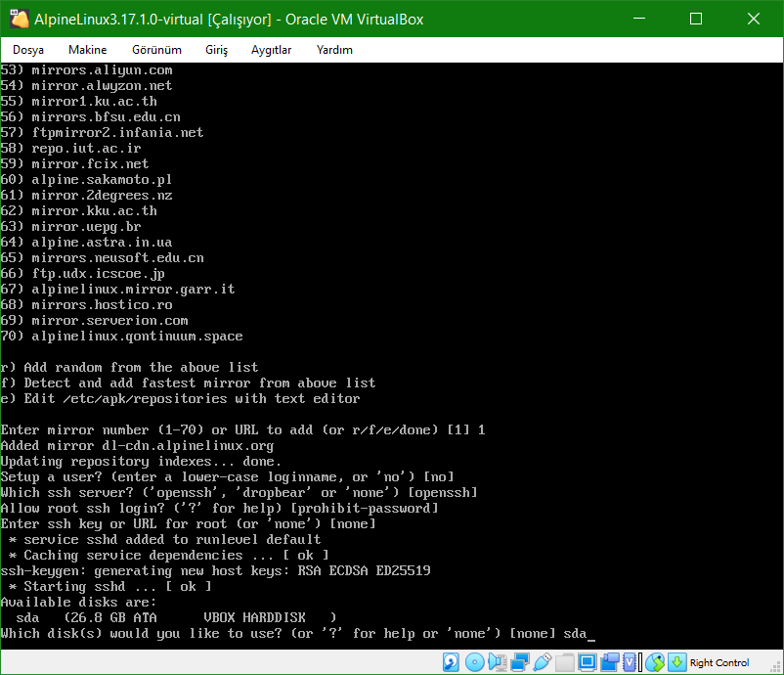
Task: Maximize the VirtualBox VM window
Action: 696,19
